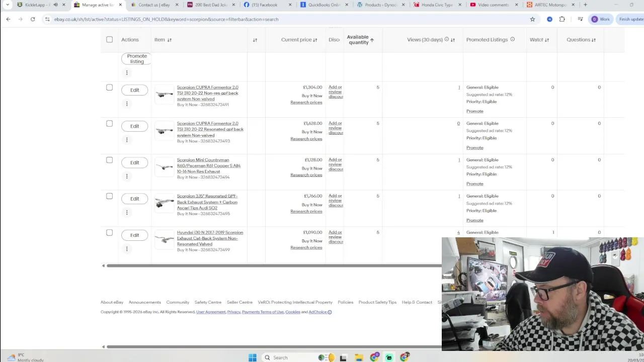The image size is (644, 362).
Task: Open more actions for CUPRA Resonated listing
Action: coord(127,140)
